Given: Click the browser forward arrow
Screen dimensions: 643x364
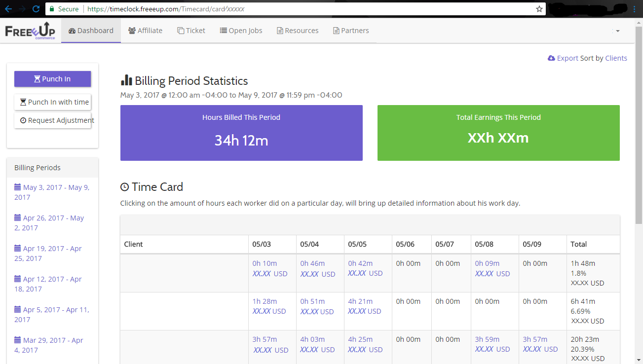Looking at the screenshot, I should (x=23, y=9).
